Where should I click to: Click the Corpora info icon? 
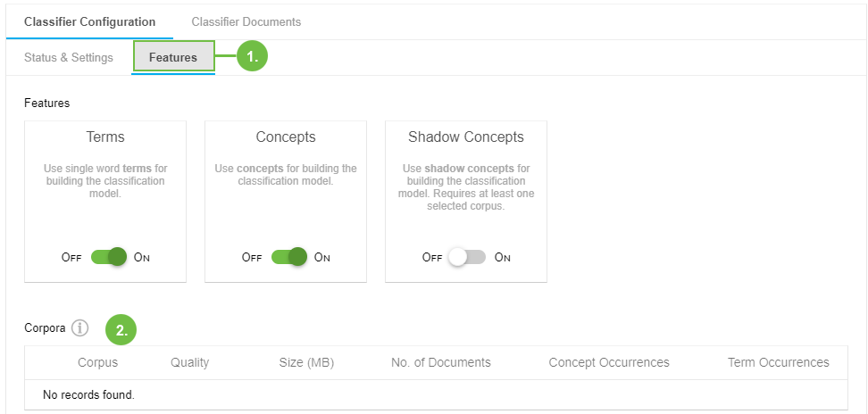coord(80,328)
